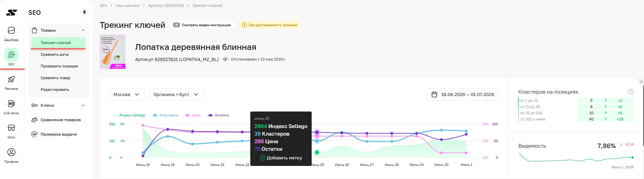Click Смотреть видео-инструкции button

click(202, 25)
